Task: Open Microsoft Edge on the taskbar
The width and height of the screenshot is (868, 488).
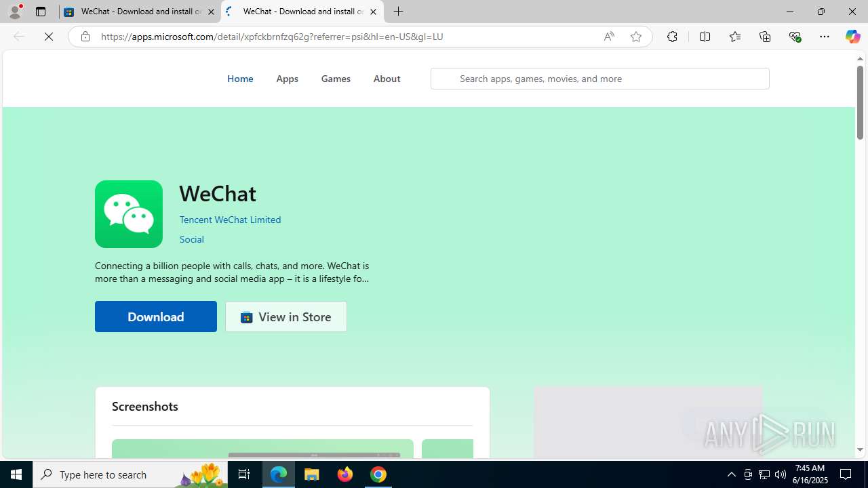Action: coord(279,474)
